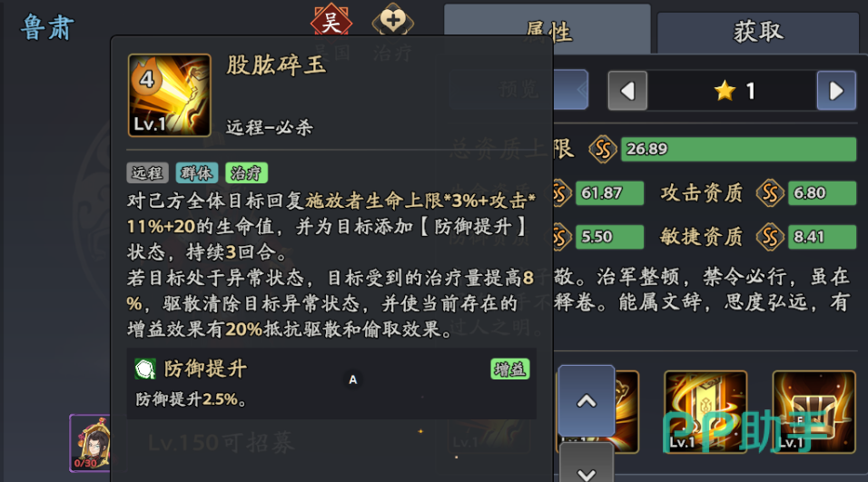Select the 防御提升 buff shield icon
This screenshot has width=868, height=482.
tap(145, 369)
